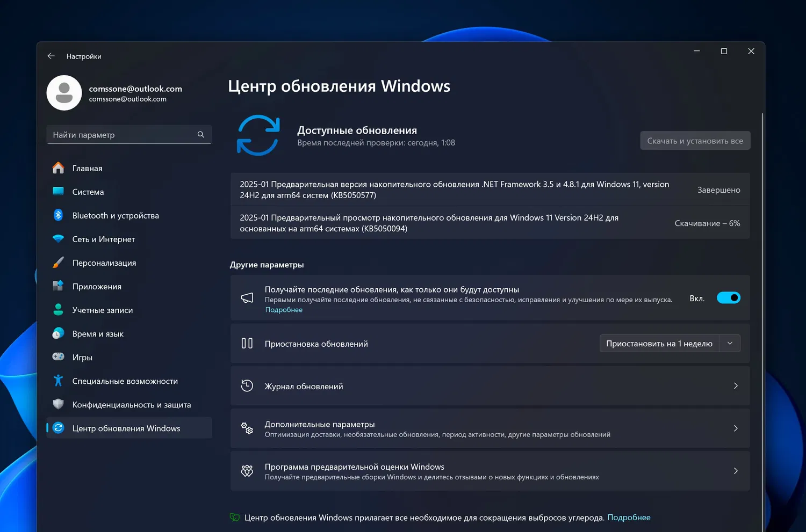
Task: Open Подробнее link under latest updates text
Action: pos(284,310)
